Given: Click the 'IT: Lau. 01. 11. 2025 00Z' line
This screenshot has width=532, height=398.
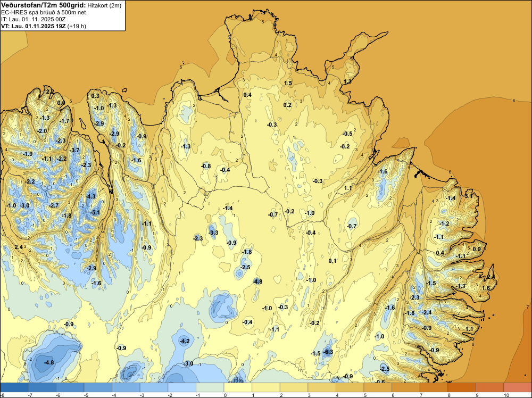Looking at the screenshot, I should [33, 19].
